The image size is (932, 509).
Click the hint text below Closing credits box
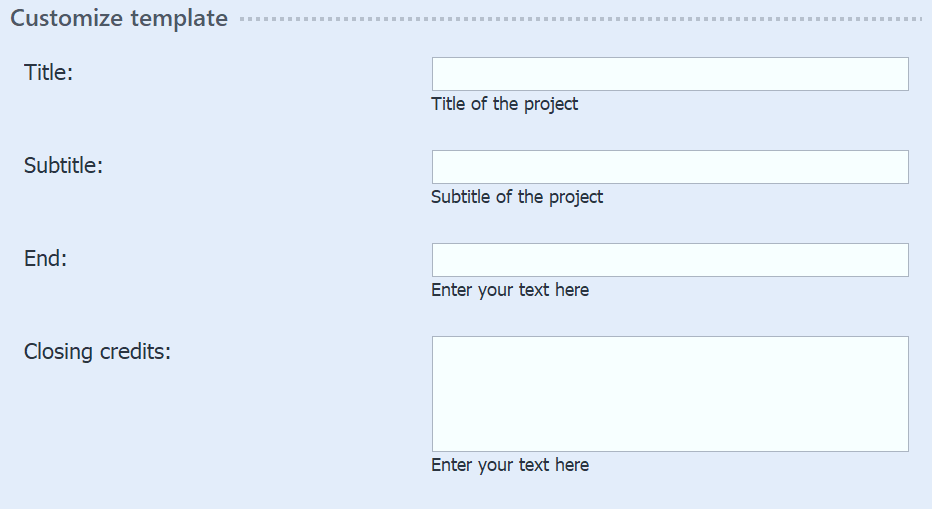tap(510, 465)
